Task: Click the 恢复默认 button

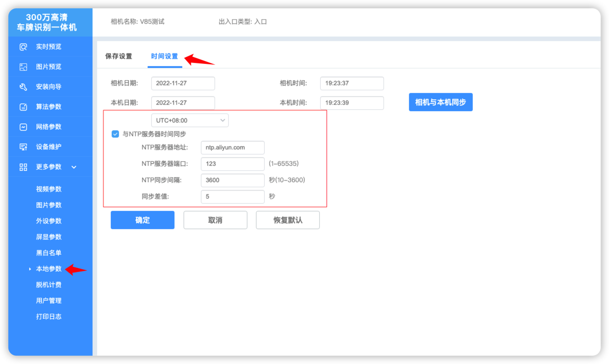Action: pyautogui.click(x=287, y=220)
